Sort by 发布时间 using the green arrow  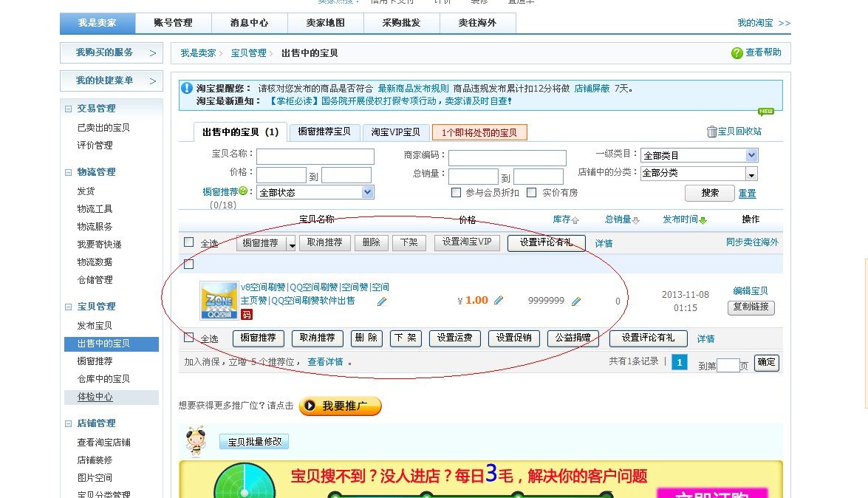tap(703, 220)
